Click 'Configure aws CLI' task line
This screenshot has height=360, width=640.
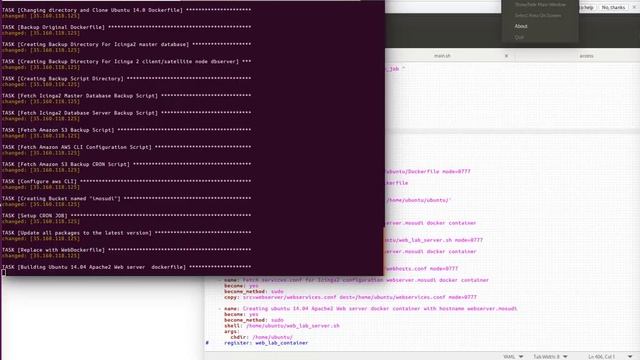(127, 182)
